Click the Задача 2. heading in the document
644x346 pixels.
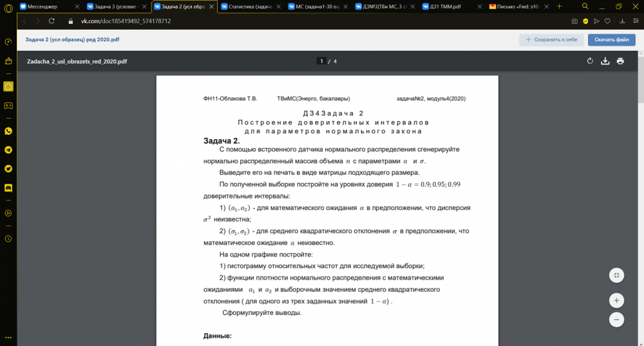222,141
